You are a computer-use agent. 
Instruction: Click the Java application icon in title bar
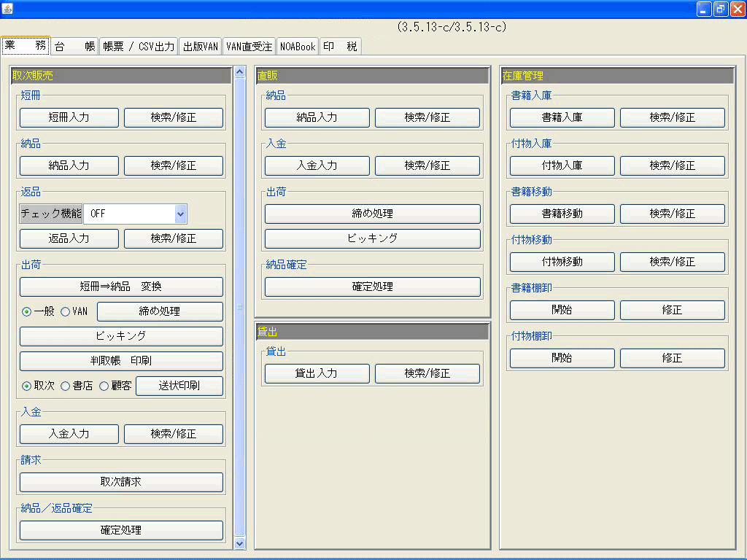tap(7, 9)
